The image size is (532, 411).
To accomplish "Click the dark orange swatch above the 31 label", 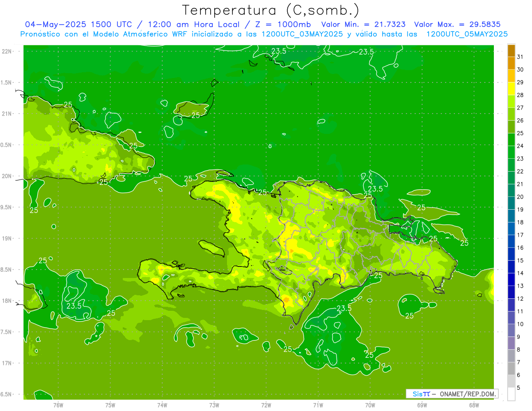I will tap(511, 51).
